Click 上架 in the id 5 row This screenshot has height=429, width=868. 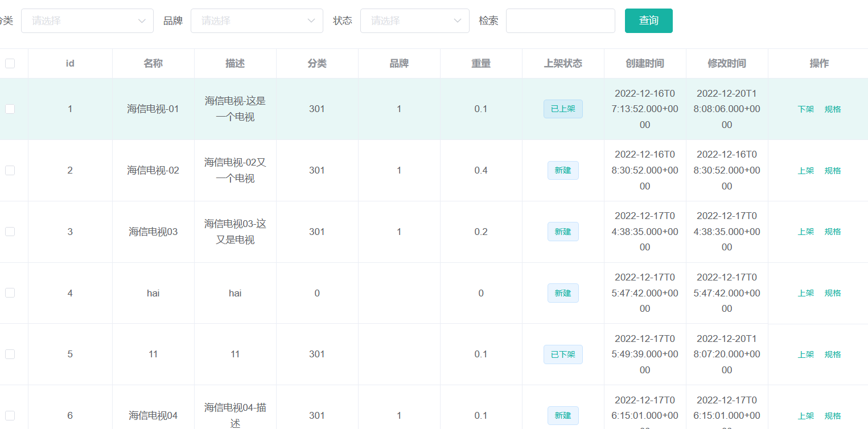click(x=806, y=354)
